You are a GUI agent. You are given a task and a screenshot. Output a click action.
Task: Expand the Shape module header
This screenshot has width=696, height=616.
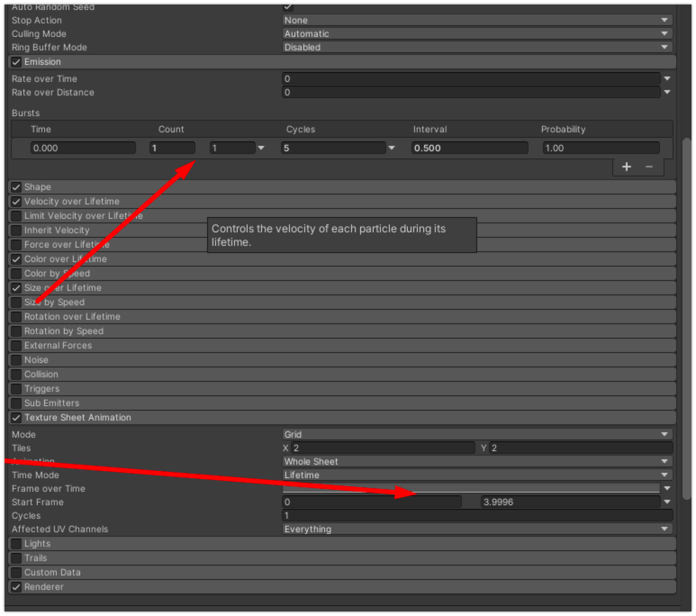coord(342,187)
